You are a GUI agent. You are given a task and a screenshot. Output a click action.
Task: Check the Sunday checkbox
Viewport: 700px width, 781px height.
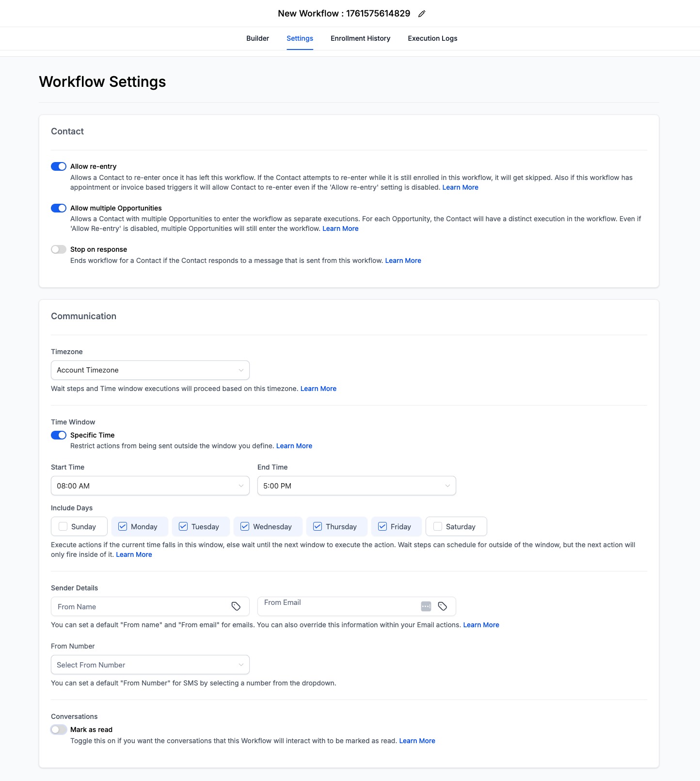(63, 526)
